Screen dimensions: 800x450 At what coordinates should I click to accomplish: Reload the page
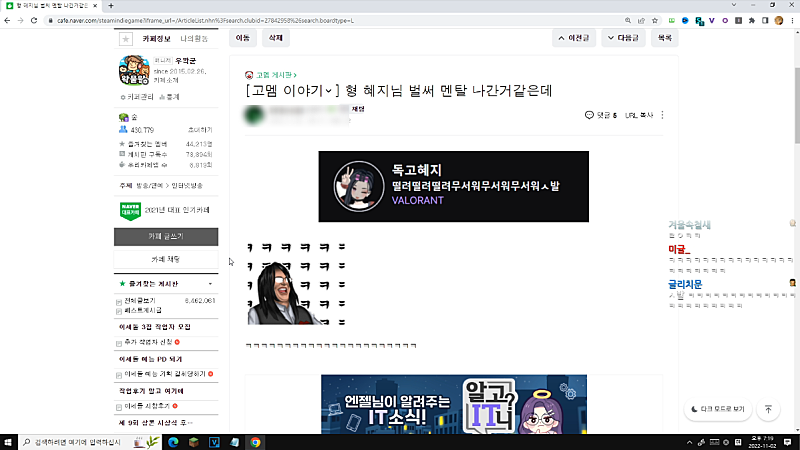[x=34, y=20]
